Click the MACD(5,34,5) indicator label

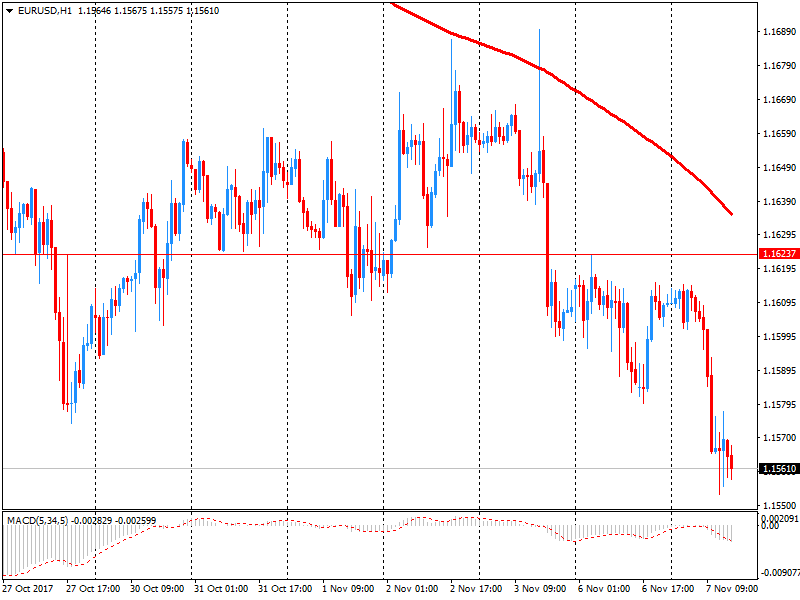click(37, 520)
